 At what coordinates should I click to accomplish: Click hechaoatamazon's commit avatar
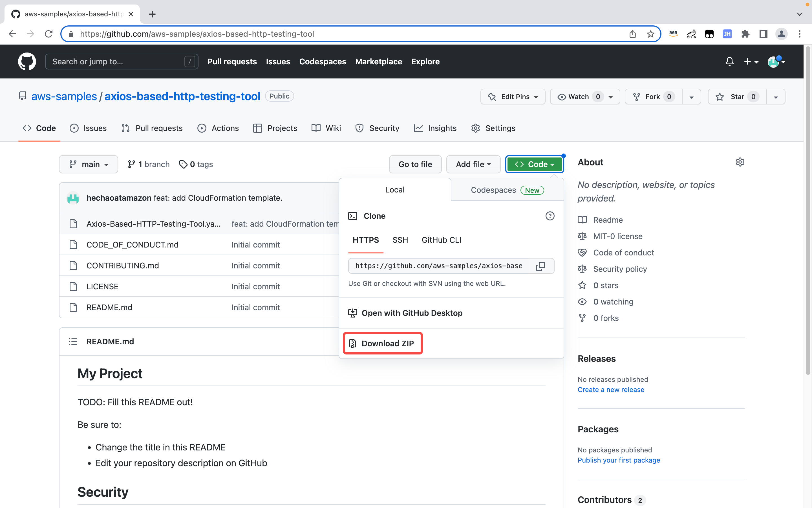pos(73,198)
